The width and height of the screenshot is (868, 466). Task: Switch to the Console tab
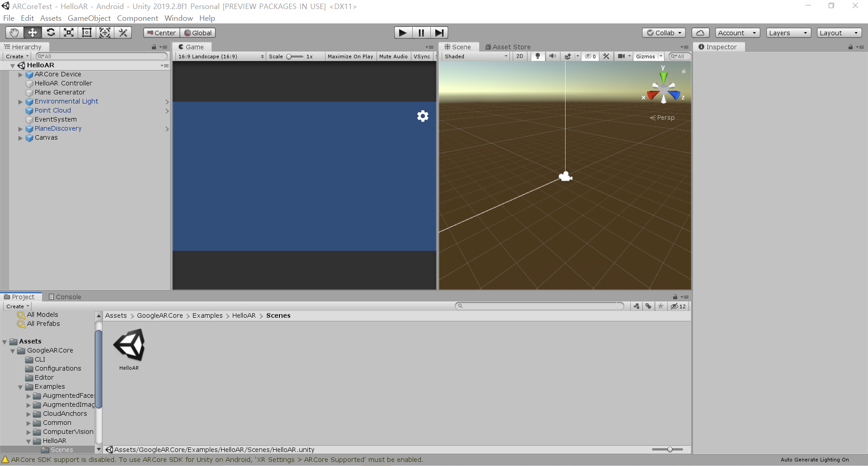[x=65, y=297]
